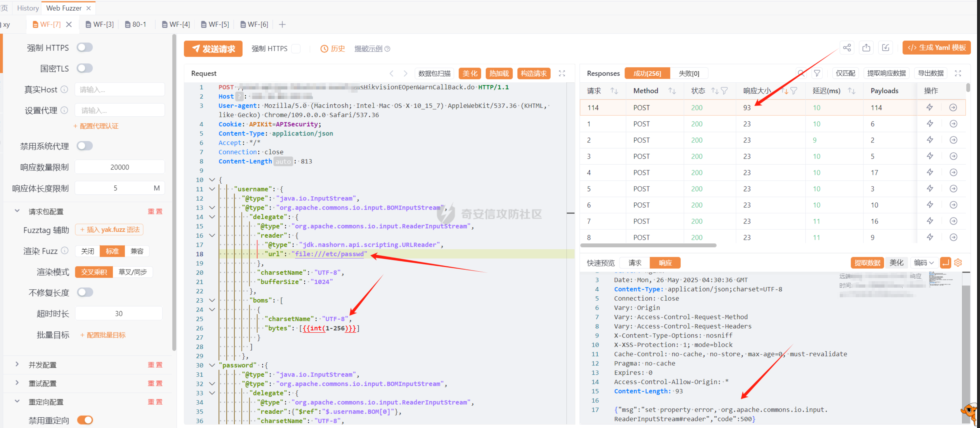Open the History tab

point(28,8)
